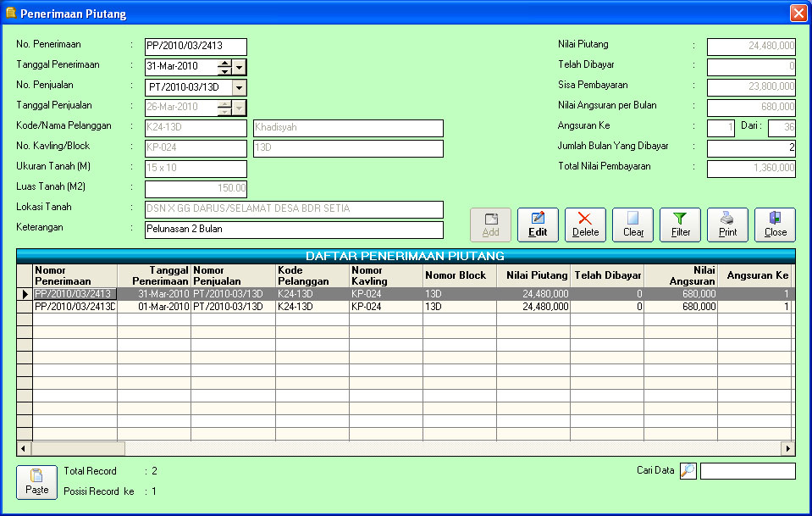
Task: Click the Nilai Piutang column header
Action: (533, 275)
